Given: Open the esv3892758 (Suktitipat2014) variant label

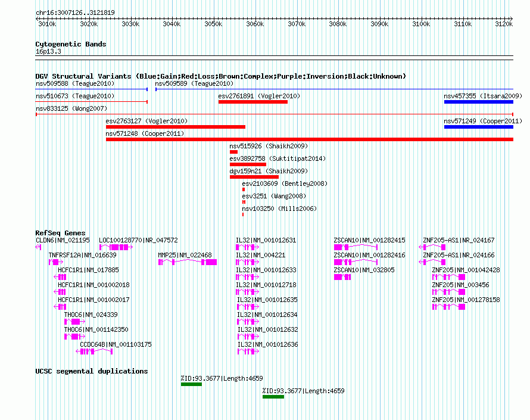Looking at the screenshot, I should point(278,158).
